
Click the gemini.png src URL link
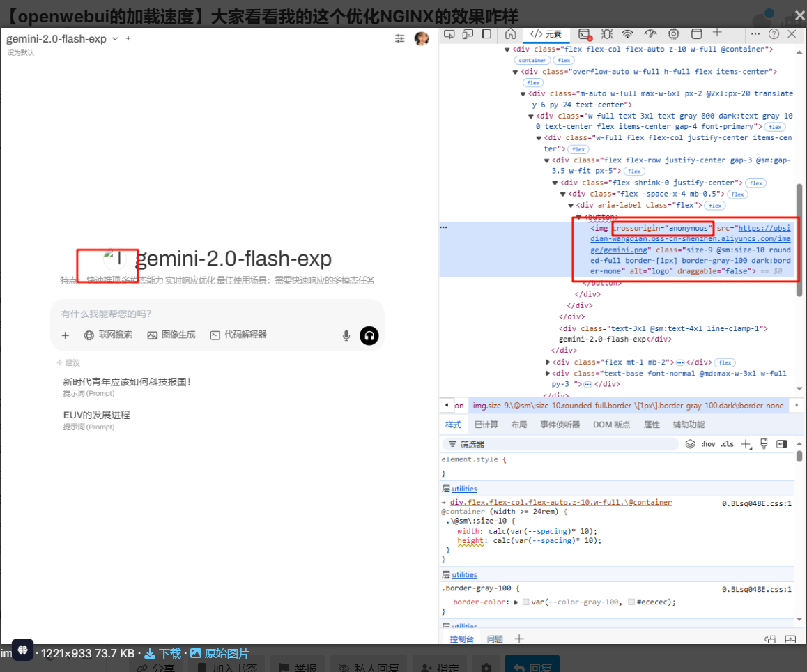click(690, 239)
